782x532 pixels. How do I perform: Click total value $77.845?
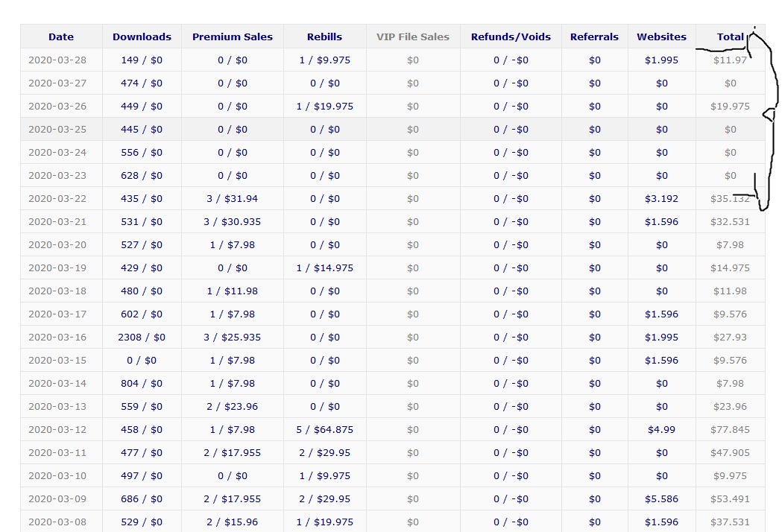tap(730, 430)
